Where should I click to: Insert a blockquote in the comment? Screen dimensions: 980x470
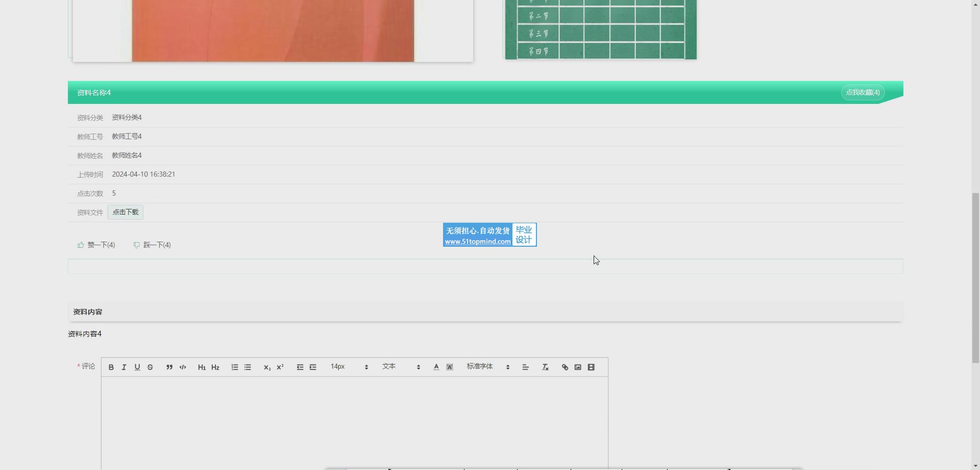(169, 367)
